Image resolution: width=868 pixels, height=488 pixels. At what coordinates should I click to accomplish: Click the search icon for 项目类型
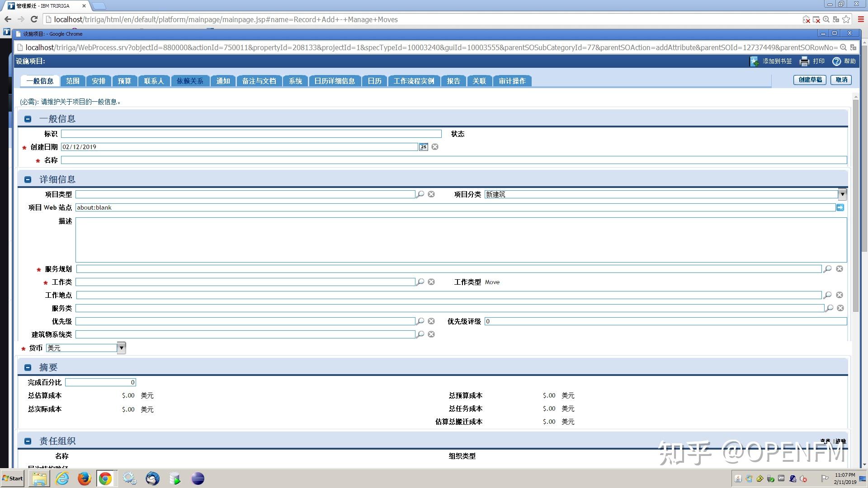[420, 194]
